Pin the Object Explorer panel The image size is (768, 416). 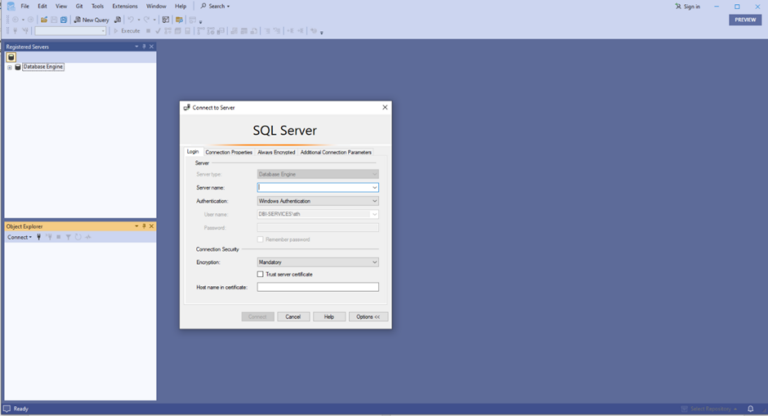[x=144, y=226]
